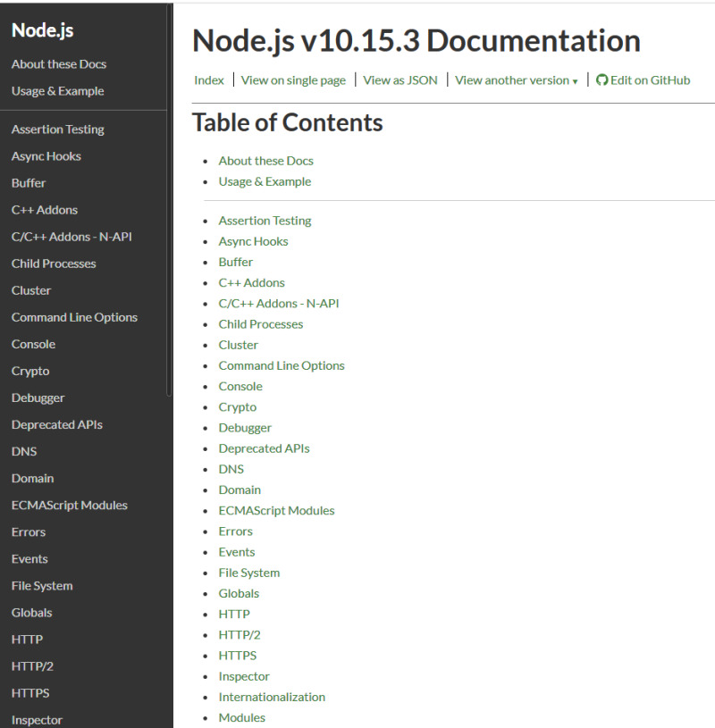Open Assertion Testing in sidebar
715x728 pixels.
click(57, 129)
